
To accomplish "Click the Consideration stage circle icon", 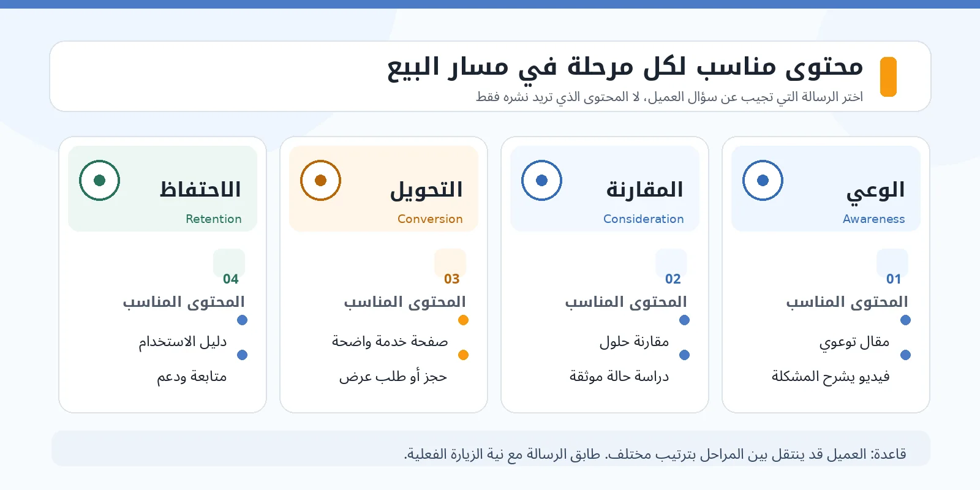I will point(541,180).
